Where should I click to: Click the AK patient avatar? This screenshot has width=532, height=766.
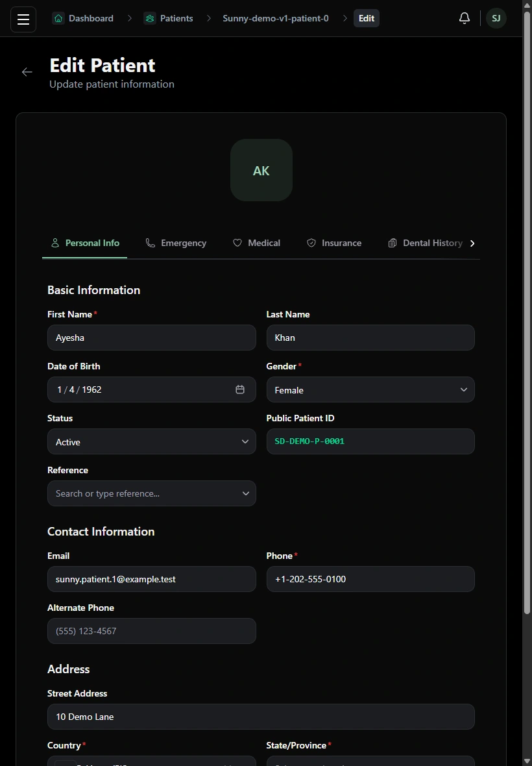click(261, 170)
